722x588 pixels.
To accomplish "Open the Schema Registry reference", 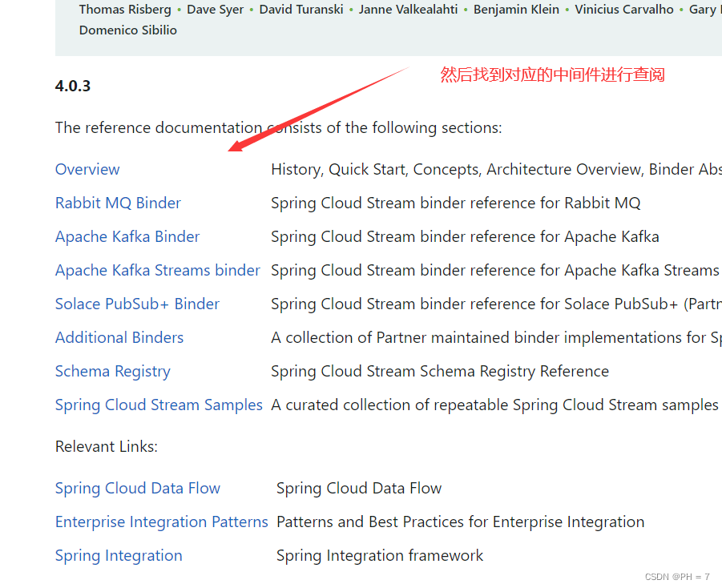I will coord(112,371).
